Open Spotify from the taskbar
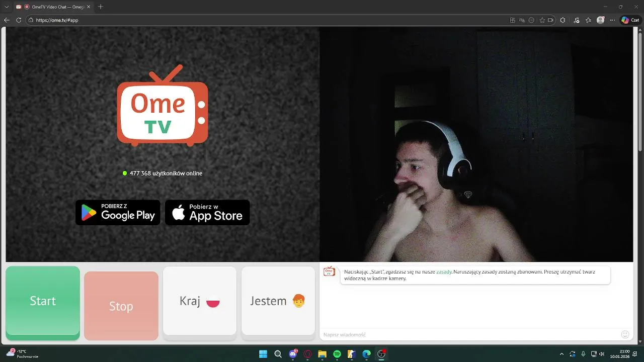 pos(337,354)
